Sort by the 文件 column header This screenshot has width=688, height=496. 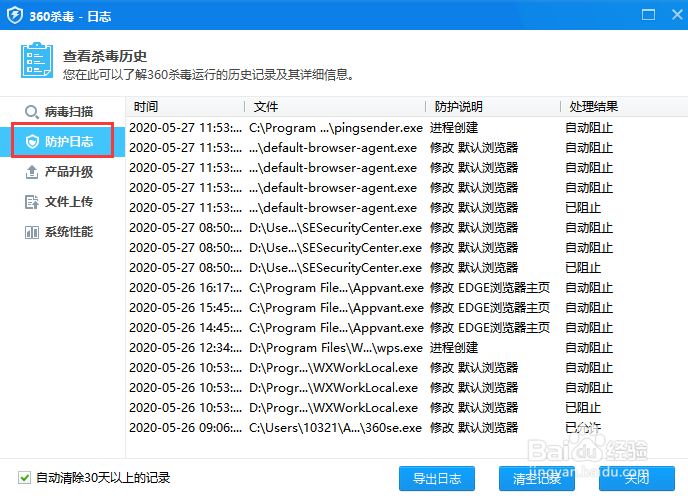coord(335,106)
